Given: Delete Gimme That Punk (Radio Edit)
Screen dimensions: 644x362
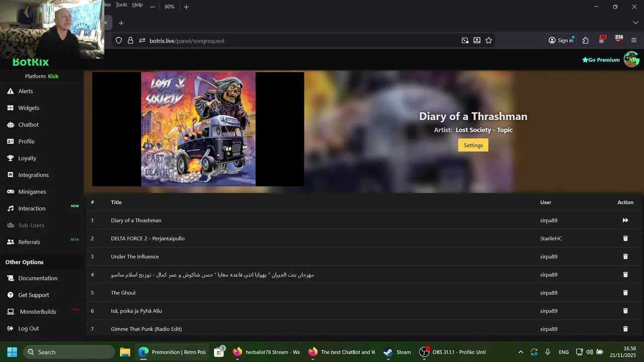Looking at the screenshot, I should pyautogui.click(x=625, y=329).
